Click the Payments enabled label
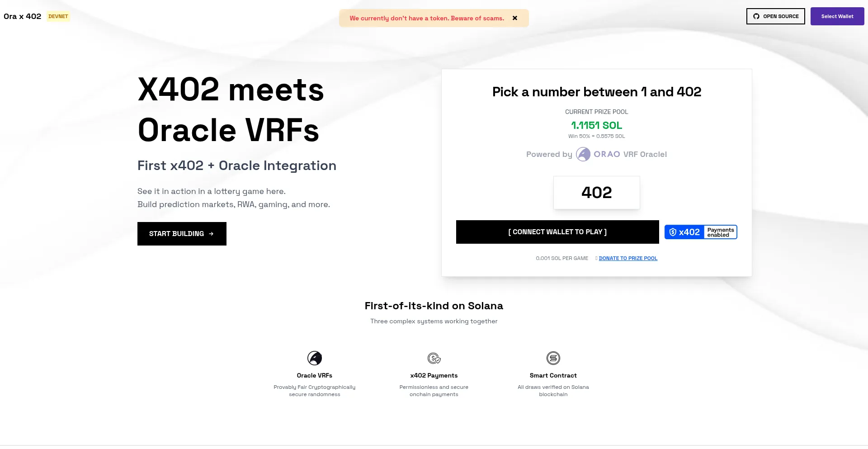This screenshot has height=449, width=868. (x=720, y=232)
